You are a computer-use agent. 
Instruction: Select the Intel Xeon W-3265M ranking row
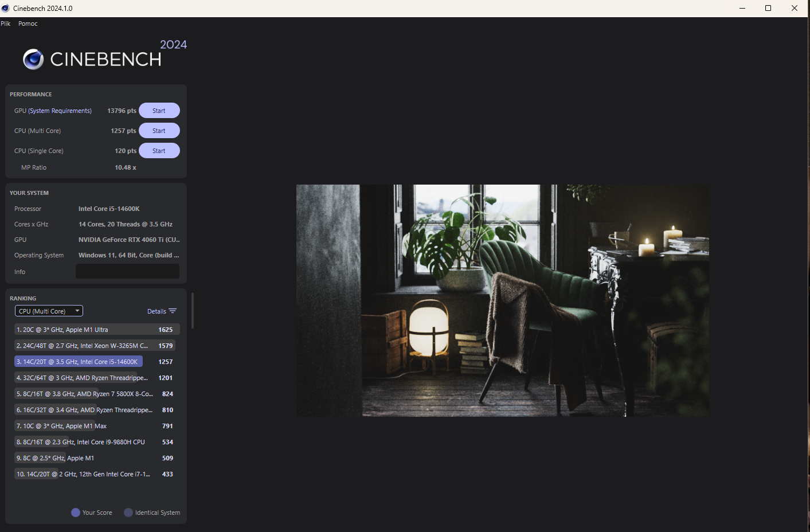click(97, 346)
